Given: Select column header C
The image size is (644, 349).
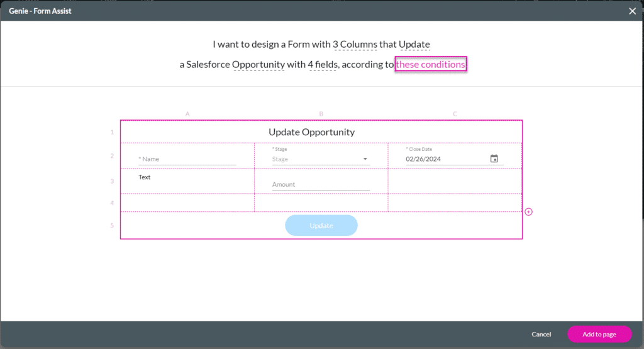Looking at the screenshot, I should (455, 114).
